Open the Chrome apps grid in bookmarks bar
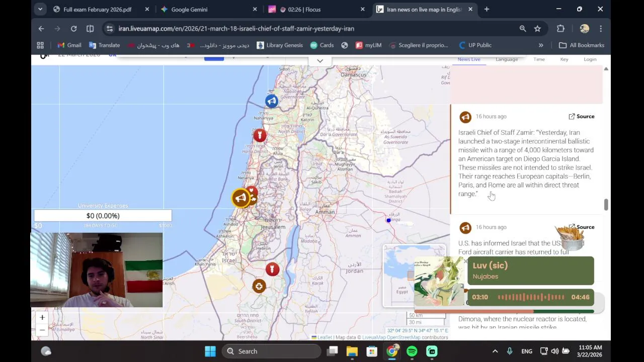This screenshot has width=644, height=362. 40,45
